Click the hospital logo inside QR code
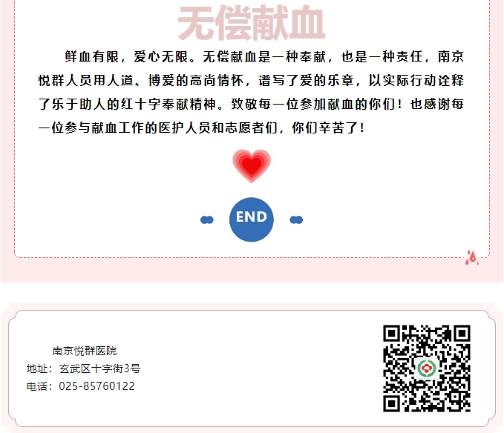 pyautogui.click(x=427, y=368)
